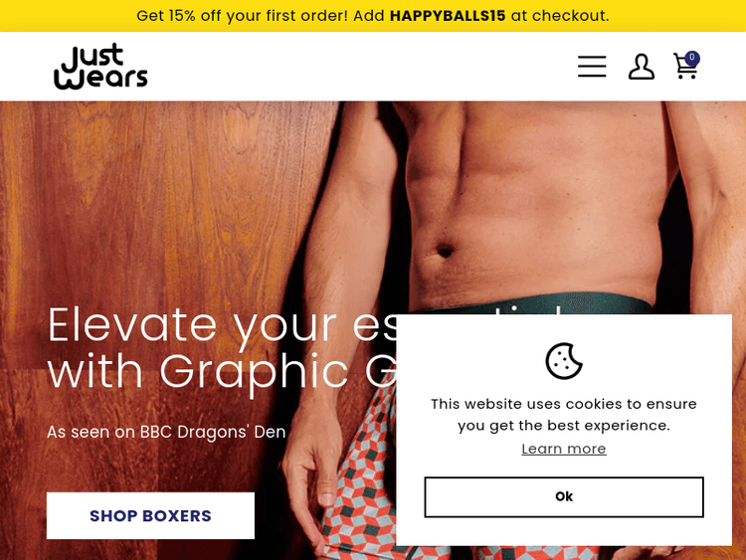View the shopping cart

685,67
